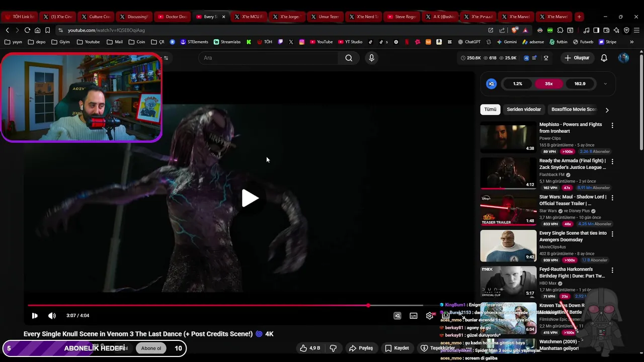Open the player settings gear

[429, 316]
